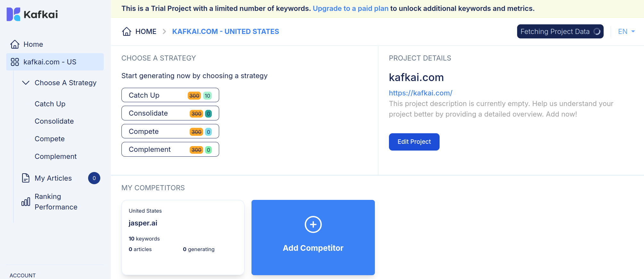Click the My Articles document icon
Image resolution: width=644 pixels, height=279 pixels.
point(26,178)
